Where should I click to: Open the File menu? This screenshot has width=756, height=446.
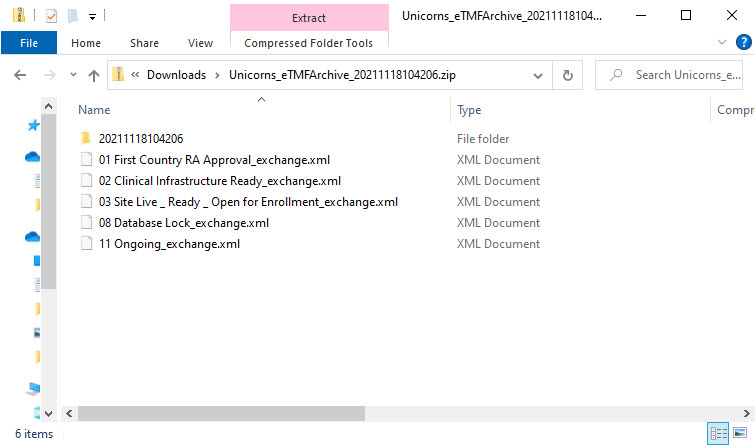(29, 43)
